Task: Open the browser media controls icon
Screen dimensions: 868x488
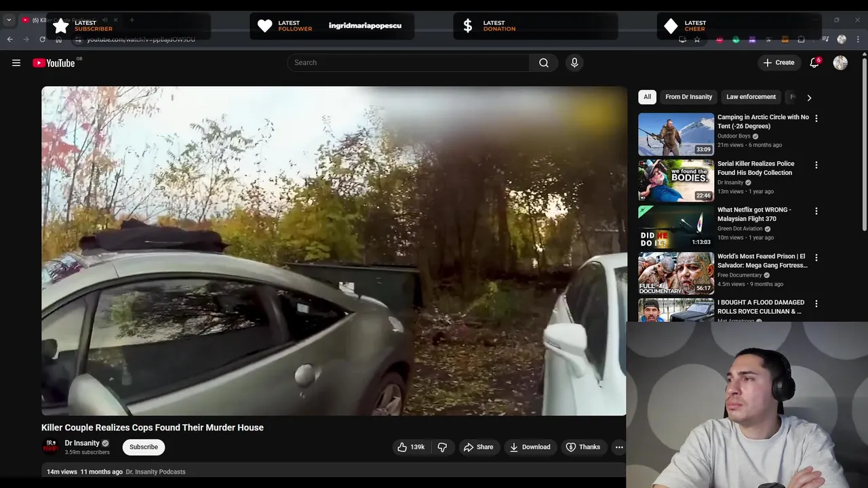Action: click(825, 39)
